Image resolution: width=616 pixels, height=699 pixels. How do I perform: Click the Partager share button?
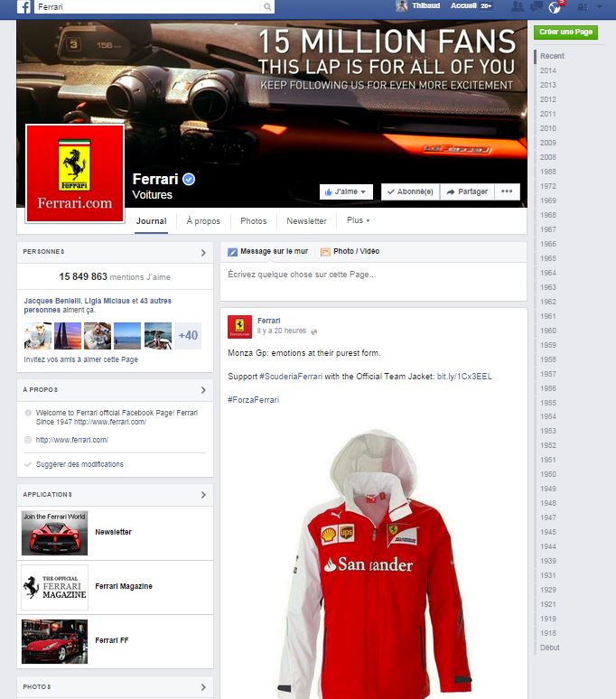click(x=467, y=191)
